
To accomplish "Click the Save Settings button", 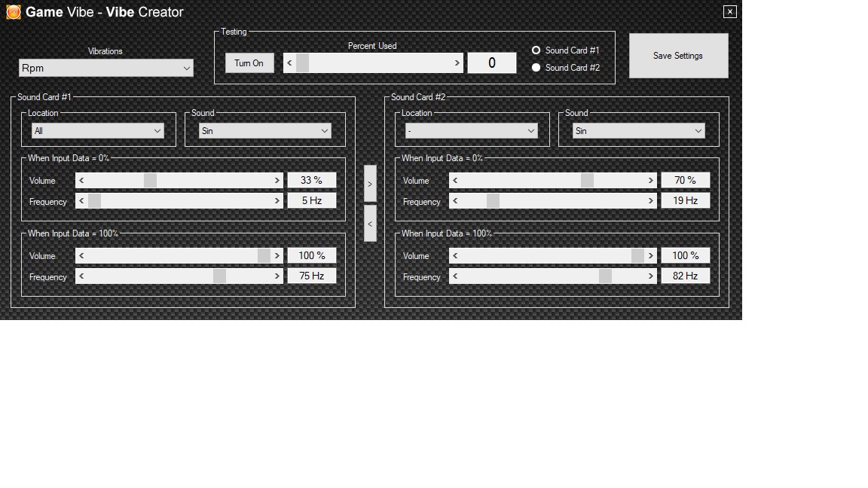I will [x=678, y=56].
